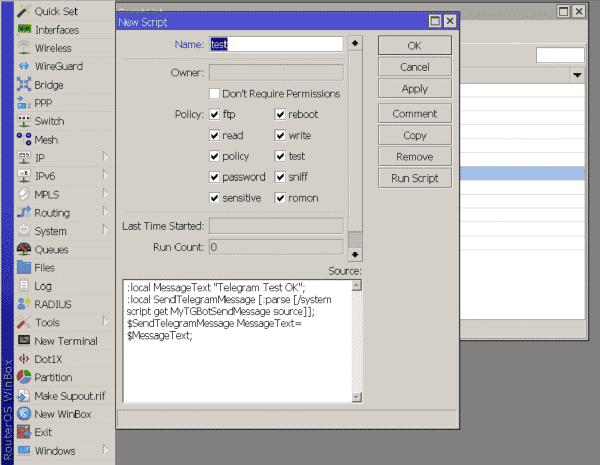This screenshot has height=465, width=600.
Task: Toggle the romon policy checkbox
Action: click(x=280, y=198)
